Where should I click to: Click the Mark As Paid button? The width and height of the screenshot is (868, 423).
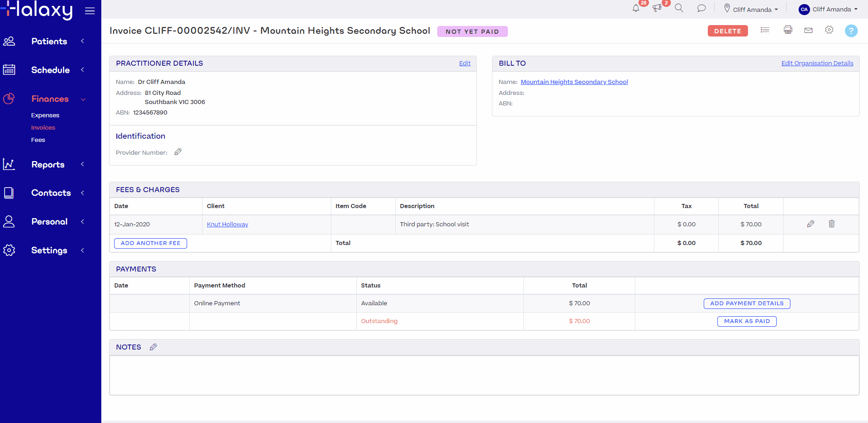pyautogui.click(x=747, y=321)
